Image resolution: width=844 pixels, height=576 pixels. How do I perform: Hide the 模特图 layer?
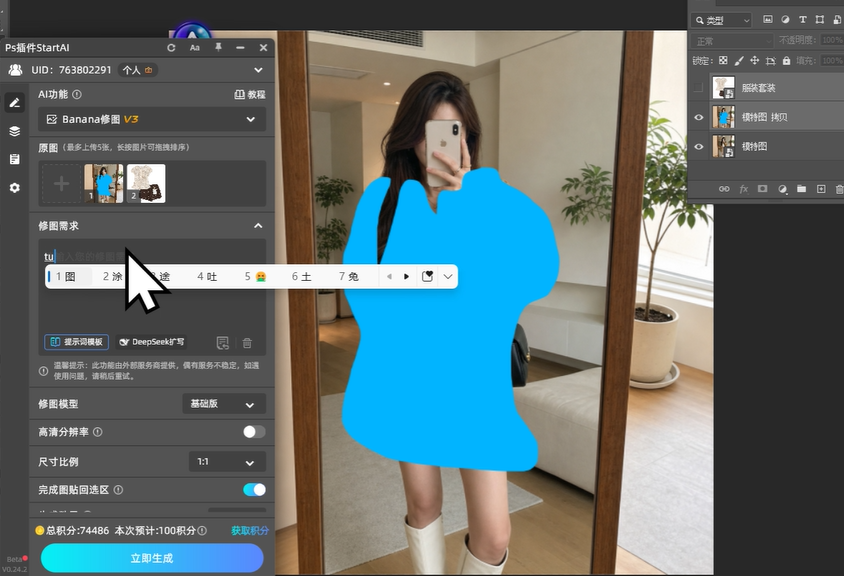click(x=699, y=146)
